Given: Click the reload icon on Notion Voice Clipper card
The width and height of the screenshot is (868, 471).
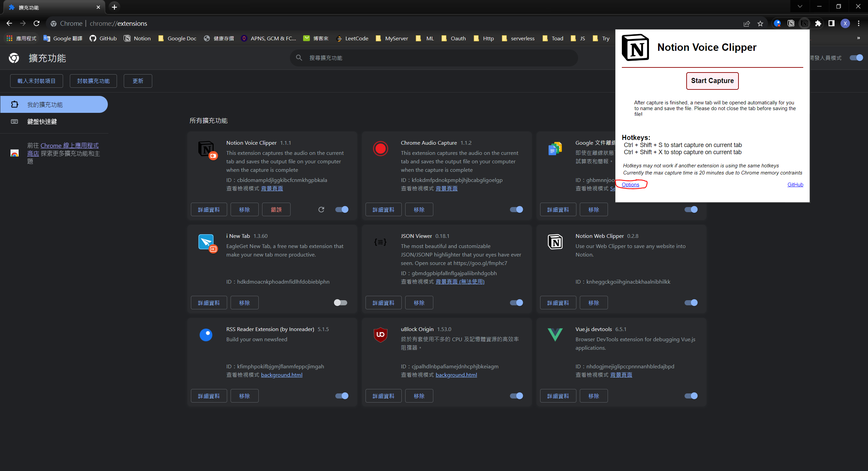Looking at the screenshot, I should pyautogui.click(x=321, y=209).
